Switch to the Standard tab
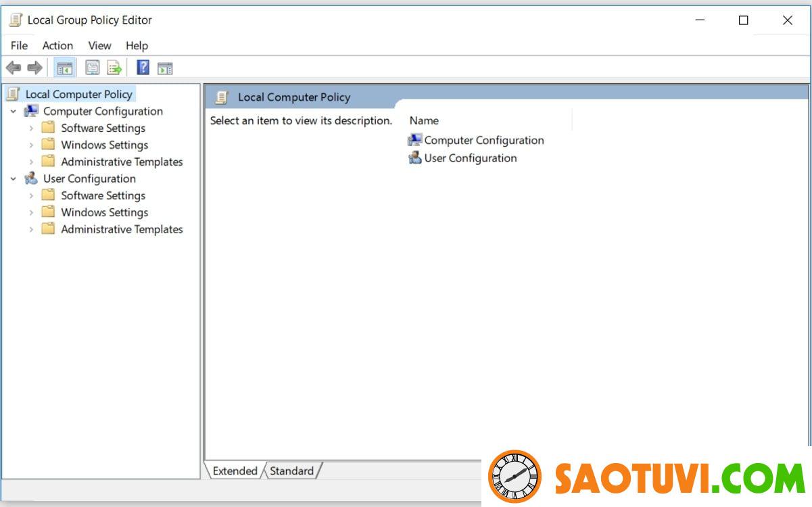The width and height of the screenshot is (812, 507). pyautogui.click(x=291, y=470)
